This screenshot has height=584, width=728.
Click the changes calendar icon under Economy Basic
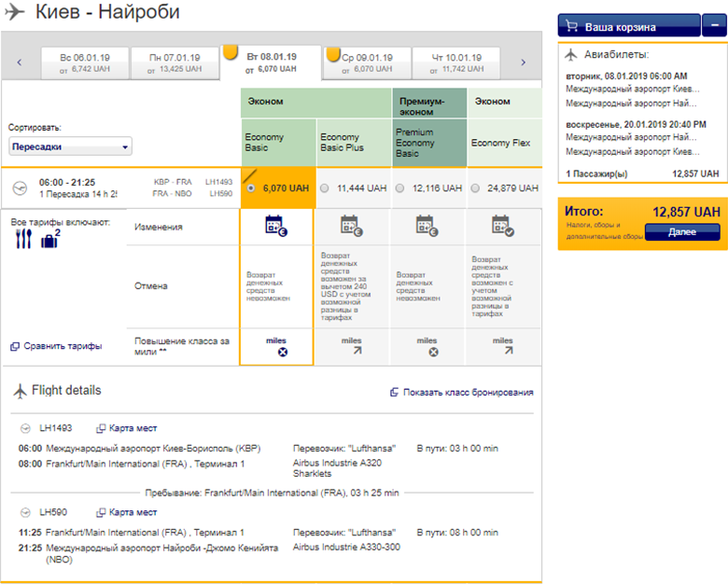(274, 224)
